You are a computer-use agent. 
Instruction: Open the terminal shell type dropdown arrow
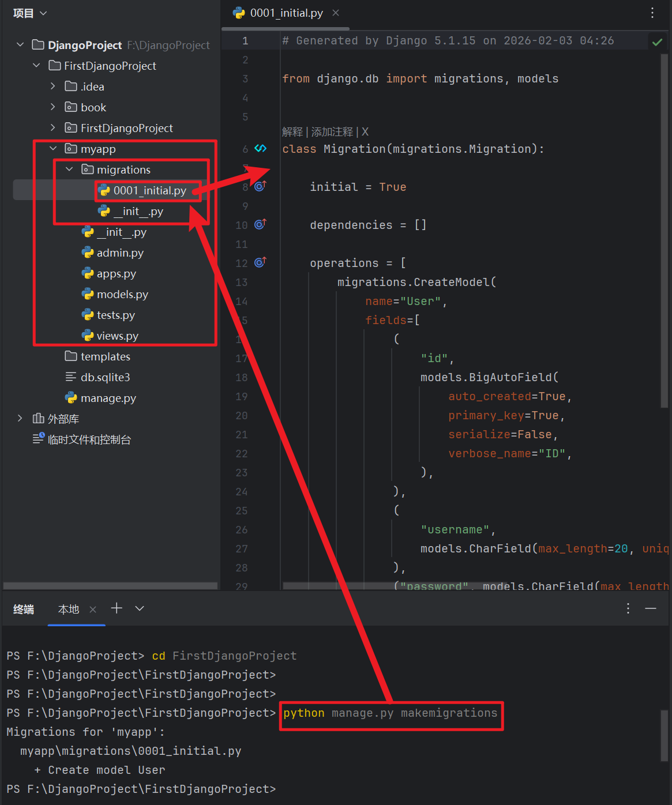click(x=140, y=608)
